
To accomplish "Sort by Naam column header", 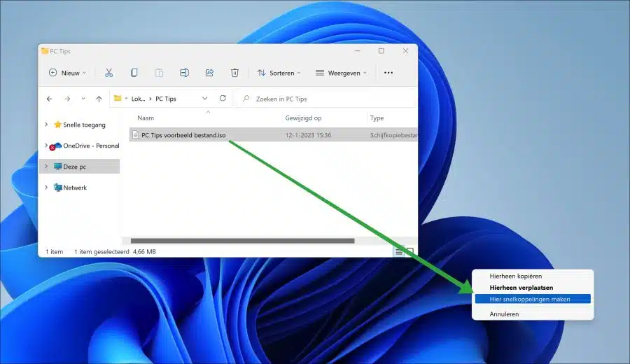I will 146,118.
